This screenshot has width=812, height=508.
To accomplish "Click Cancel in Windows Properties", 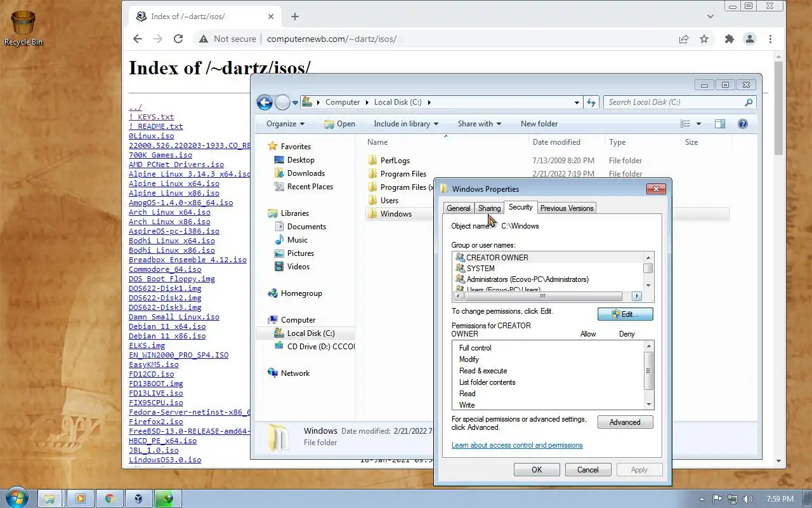I will tap(588, 470).
